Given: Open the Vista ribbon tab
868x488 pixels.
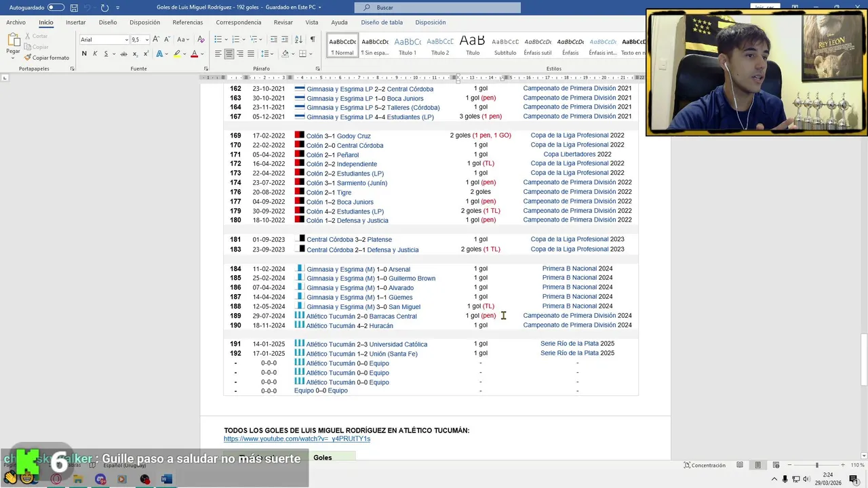Looking at the screenshot, I should tap(312, 22).
